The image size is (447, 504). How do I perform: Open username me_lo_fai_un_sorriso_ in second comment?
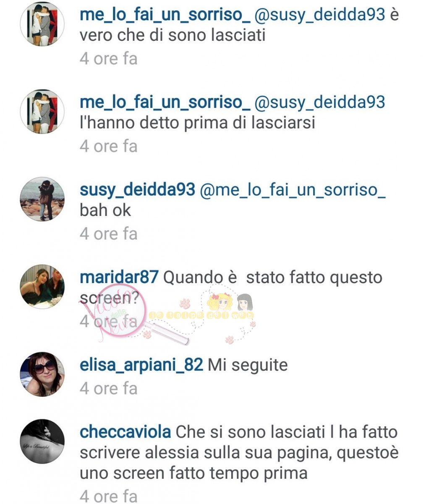(x=165, y=102)
